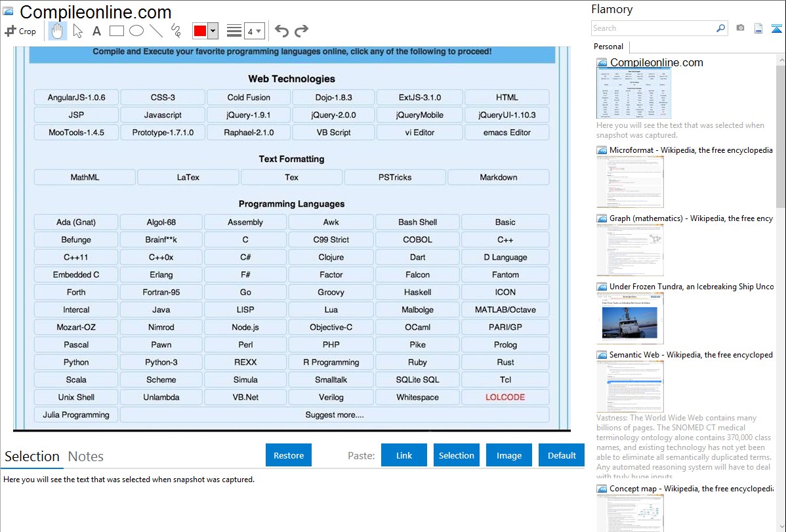Image resolution: width=786 pixels, height=532 pixels.
Task: Open the Graph (mathematics) snapshot thumbnail
Action: point(630,250)
